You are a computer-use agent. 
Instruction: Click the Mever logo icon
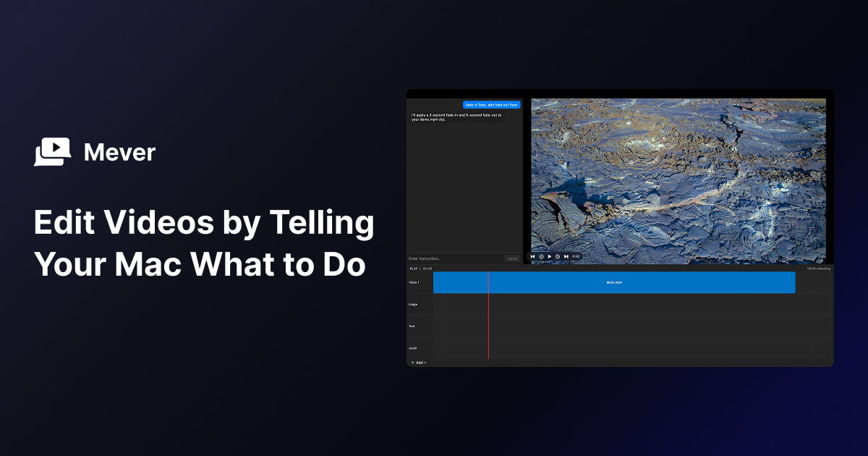pos(52,152)
